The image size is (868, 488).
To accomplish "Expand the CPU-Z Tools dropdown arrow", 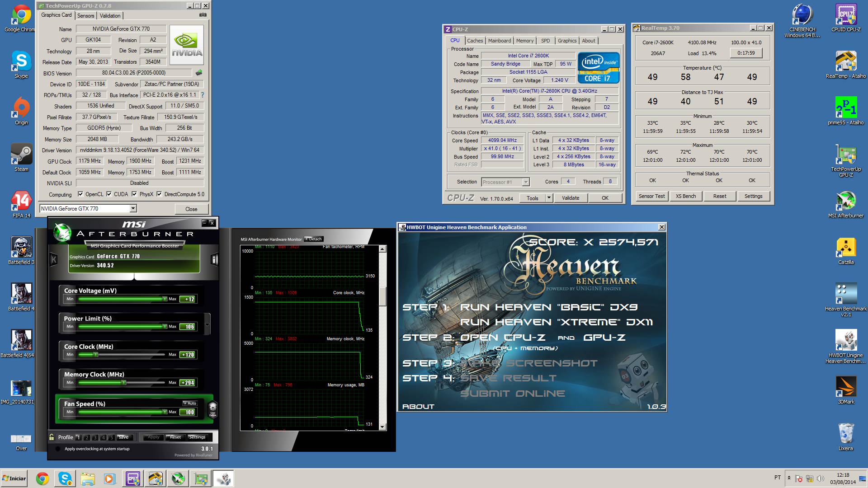I will pyautogui.click(x=549, y=198).
